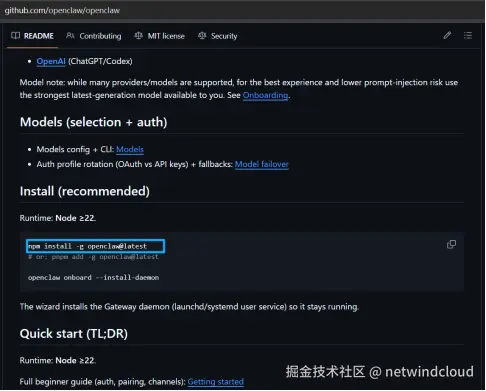Viewport: 486px width, 391px height.
Task: Open the Models docs link
Action: 130,149
